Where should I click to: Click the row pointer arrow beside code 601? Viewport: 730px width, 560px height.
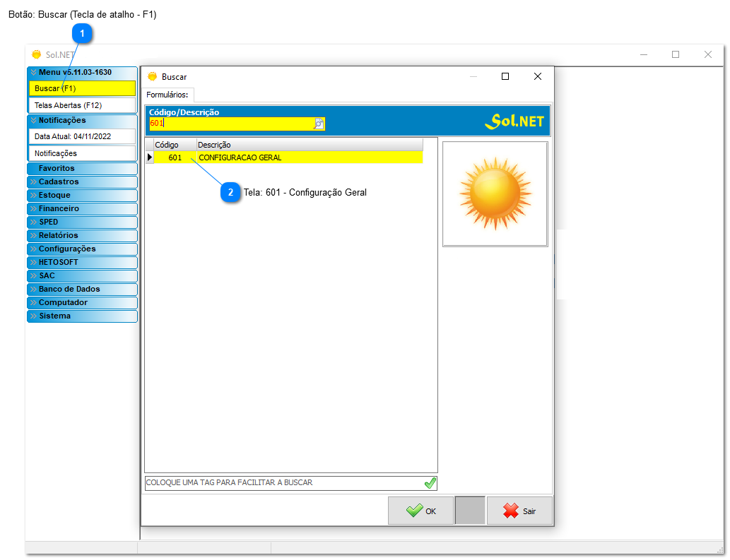[x=149, y=157]
